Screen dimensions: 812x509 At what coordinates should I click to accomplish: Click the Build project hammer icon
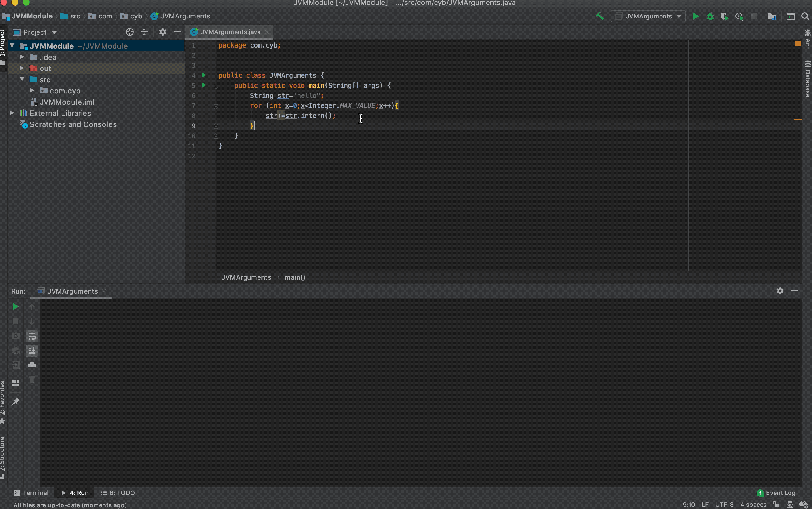600,16
